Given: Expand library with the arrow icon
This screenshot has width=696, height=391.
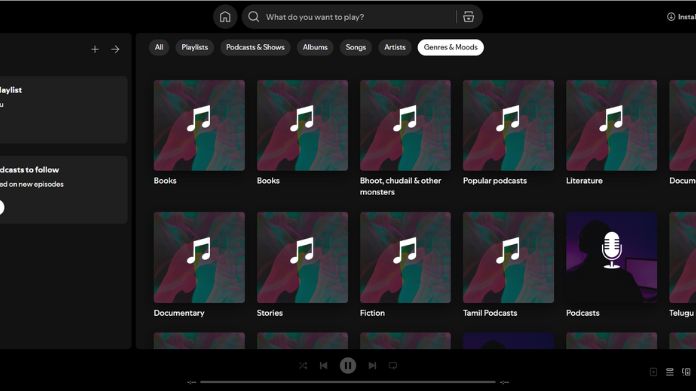Looking at the screenshot, I should click(115, 49).
